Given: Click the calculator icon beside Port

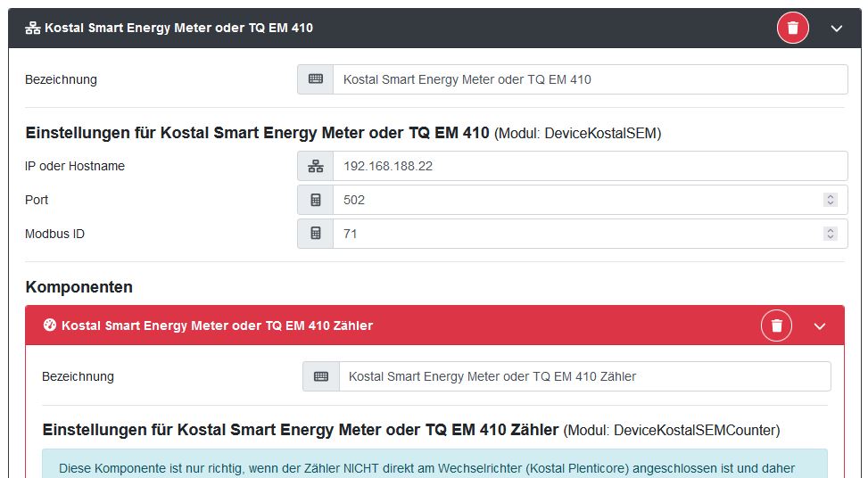Looking at the screenshot, I should (315, 200).
